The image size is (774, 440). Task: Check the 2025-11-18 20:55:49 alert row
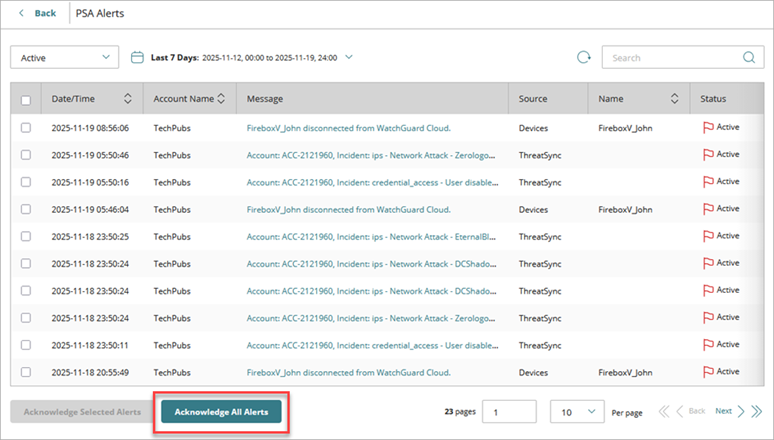tap(26, 372)
